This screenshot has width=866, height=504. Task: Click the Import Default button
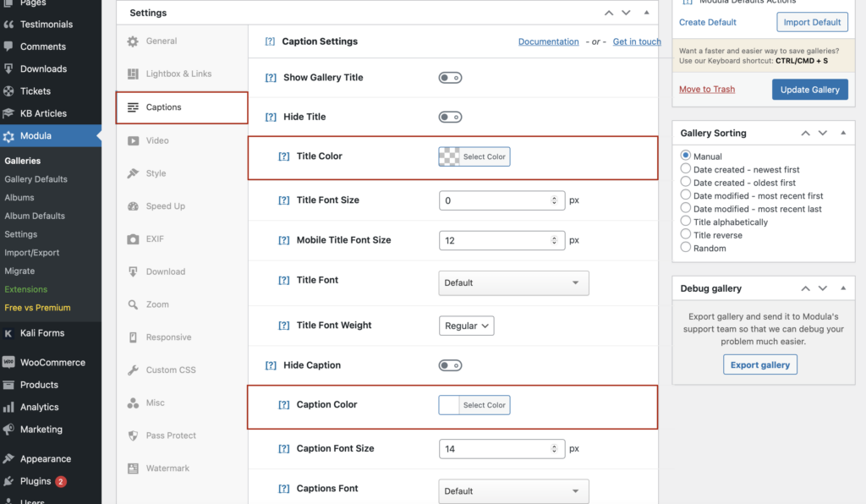812,22
